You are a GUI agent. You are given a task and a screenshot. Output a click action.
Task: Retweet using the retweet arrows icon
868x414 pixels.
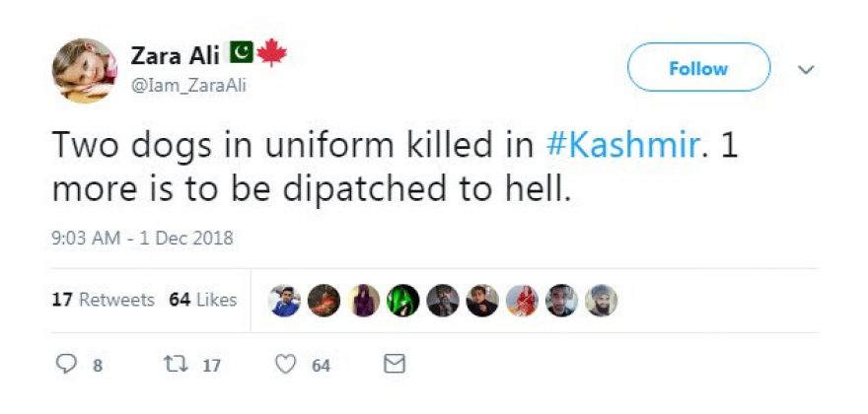click(x=172, y=365)
